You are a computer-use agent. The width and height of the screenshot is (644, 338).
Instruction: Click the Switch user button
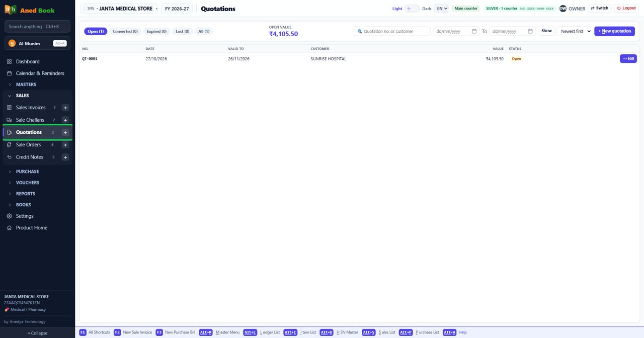point(600,9)
